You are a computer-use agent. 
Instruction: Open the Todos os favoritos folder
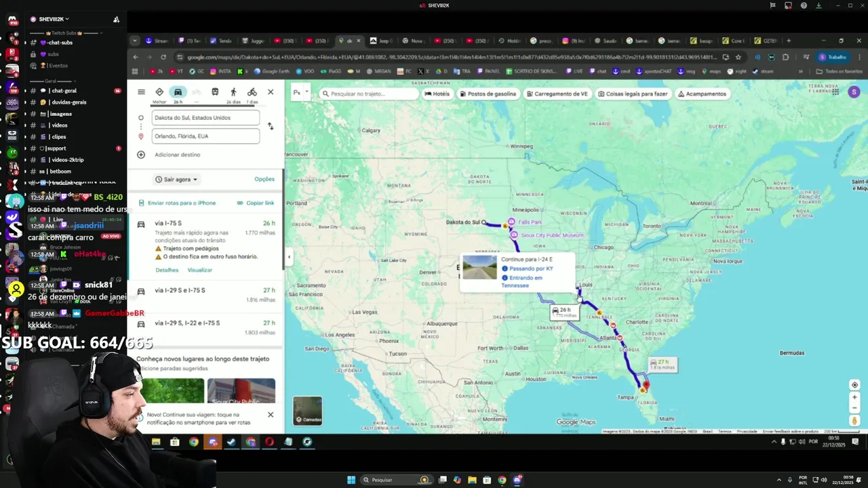[x=839, y=71]
